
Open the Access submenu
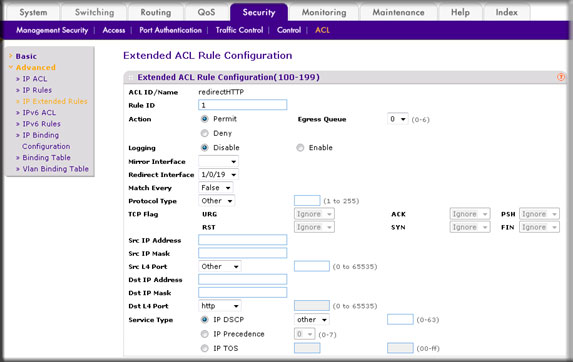114,30
